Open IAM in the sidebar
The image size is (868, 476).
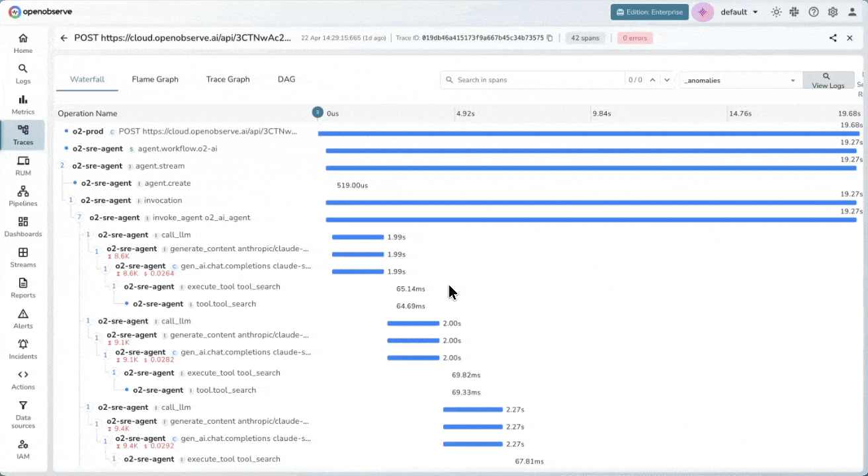click(23, 450)
